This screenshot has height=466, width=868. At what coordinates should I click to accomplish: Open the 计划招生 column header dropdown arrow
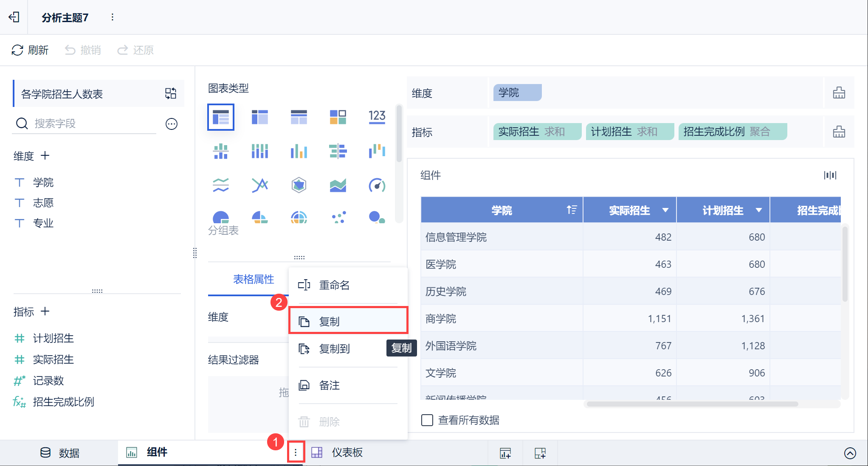pyautogui.click(x=759, y=210)
